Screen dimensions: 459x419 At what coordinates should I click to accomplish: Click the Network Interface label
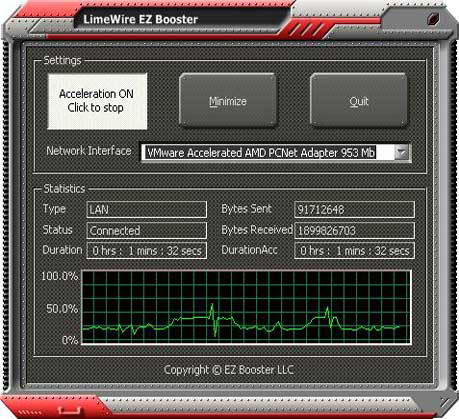pyautogui.click(x=89, y=151)
